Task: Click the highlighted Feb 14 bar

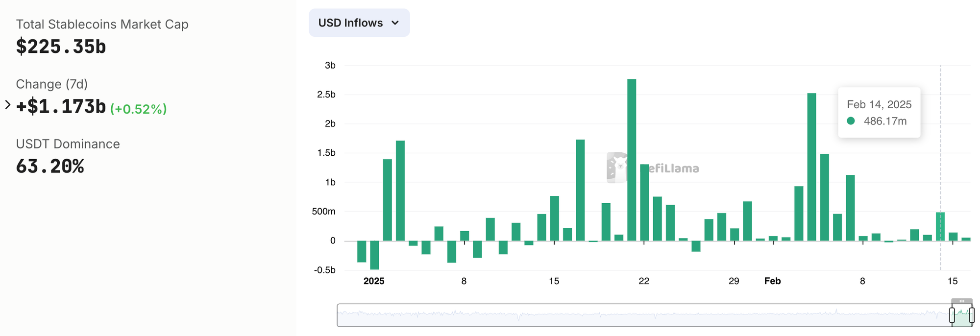Action: point(940,226)
